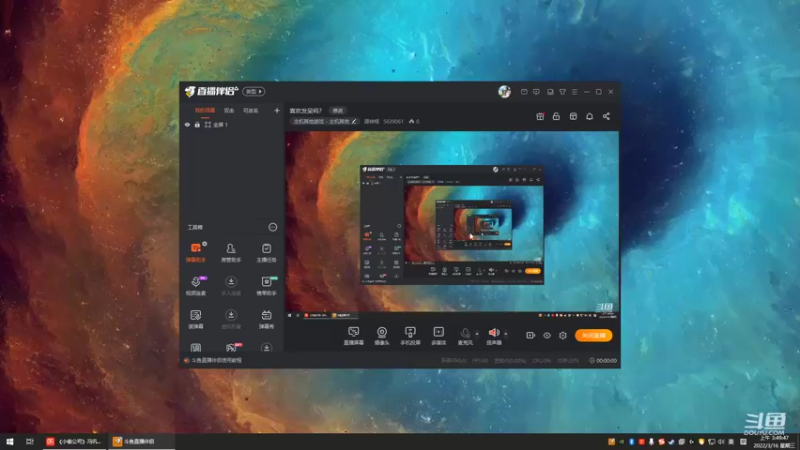
Task: Expand microphone volume arrow
Action: [x=477, y=334]
